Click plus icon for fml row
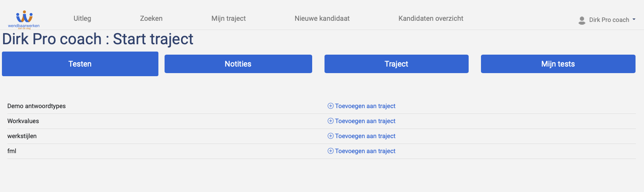The image size is (644, 192). point(331,151)
